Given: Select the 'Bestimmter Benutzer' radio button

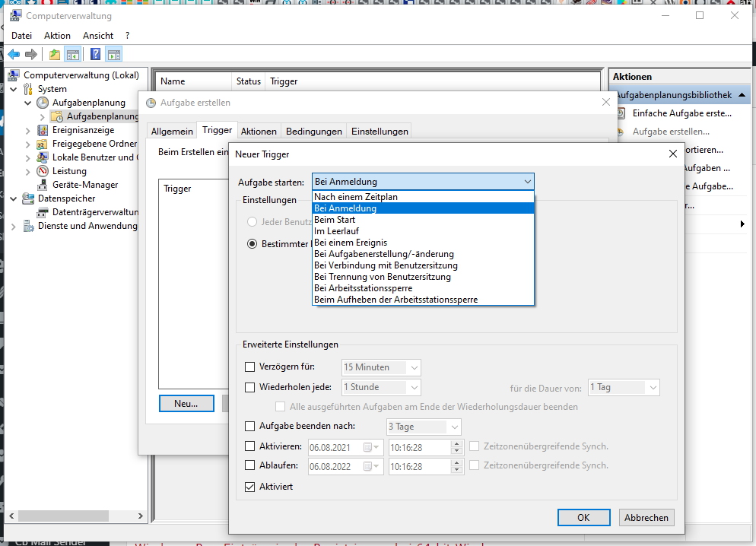Looking at the screenshot, I should click(253, 244).
